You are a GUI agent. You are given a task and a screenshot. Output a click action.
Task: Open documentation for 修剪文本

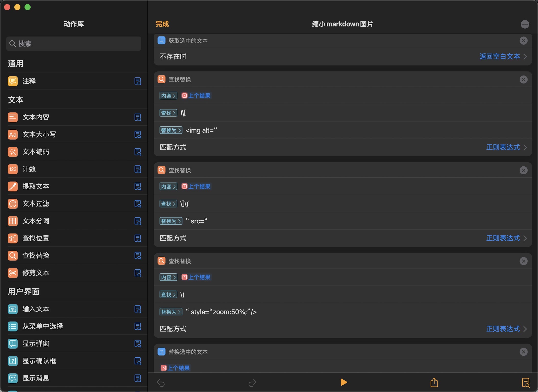point(138,273)
